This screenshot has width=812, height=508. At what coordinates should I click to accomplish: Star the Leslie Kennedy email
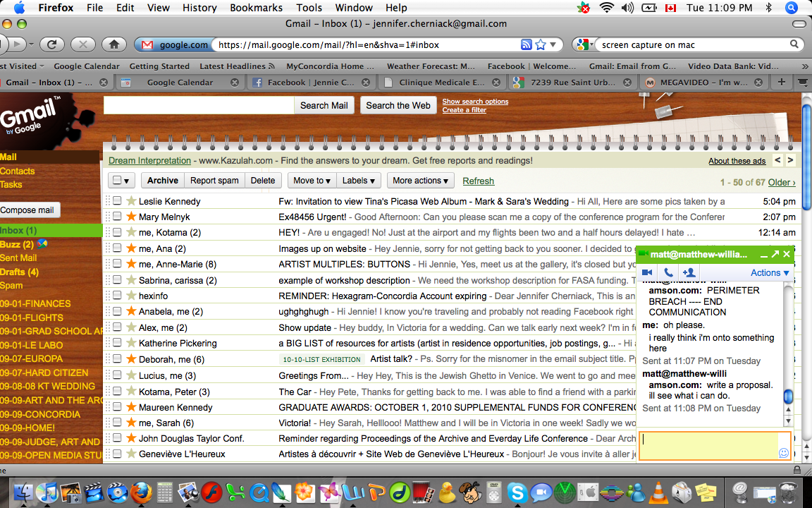[x=132, y=201]
